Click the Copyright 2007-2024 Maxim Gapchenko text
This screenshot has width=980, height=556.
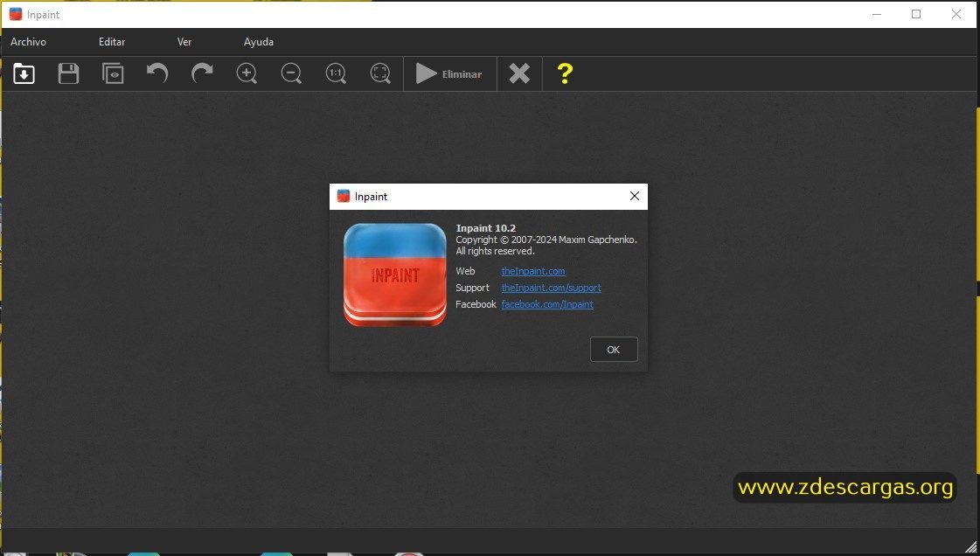[x=546, y=240]
